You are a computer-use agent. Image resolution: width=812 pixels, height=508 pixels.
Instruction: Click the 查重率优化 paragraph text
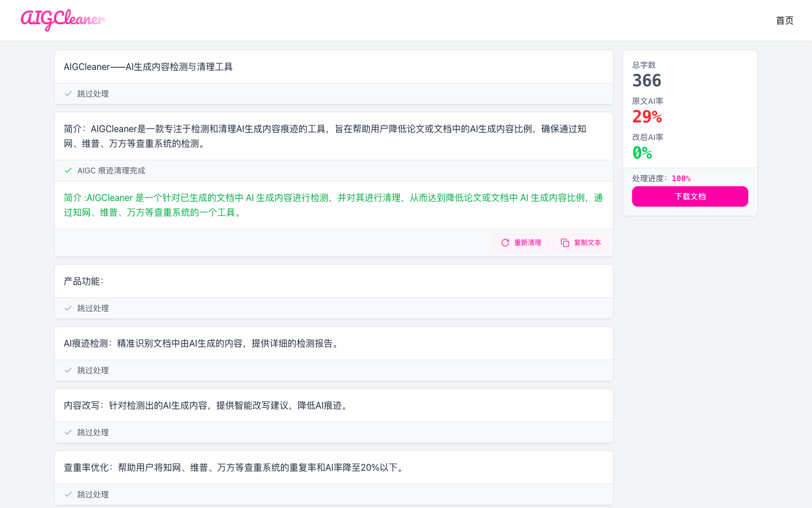(x=235, y=467)
